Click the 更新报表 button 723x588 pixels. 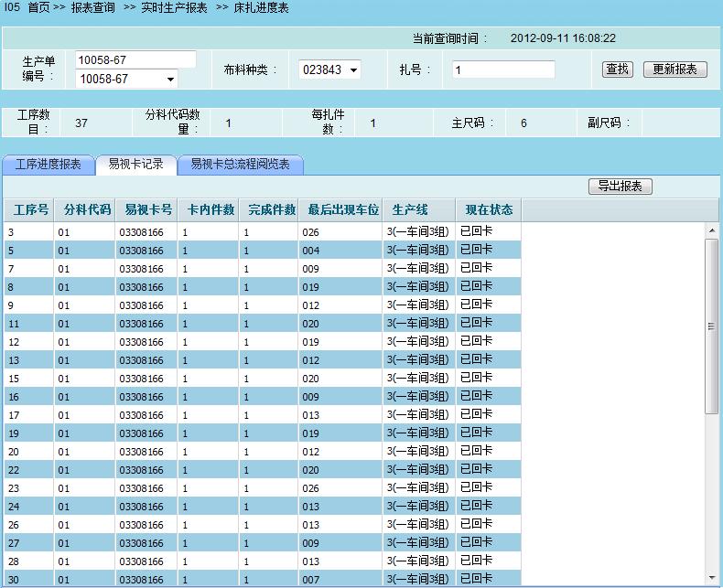674,69
